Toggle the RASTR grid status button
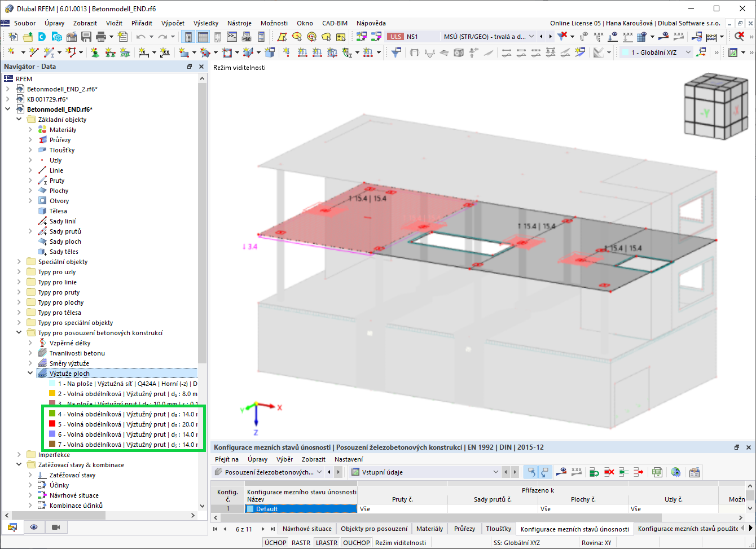The image size is (756, 549). (301, 543)
